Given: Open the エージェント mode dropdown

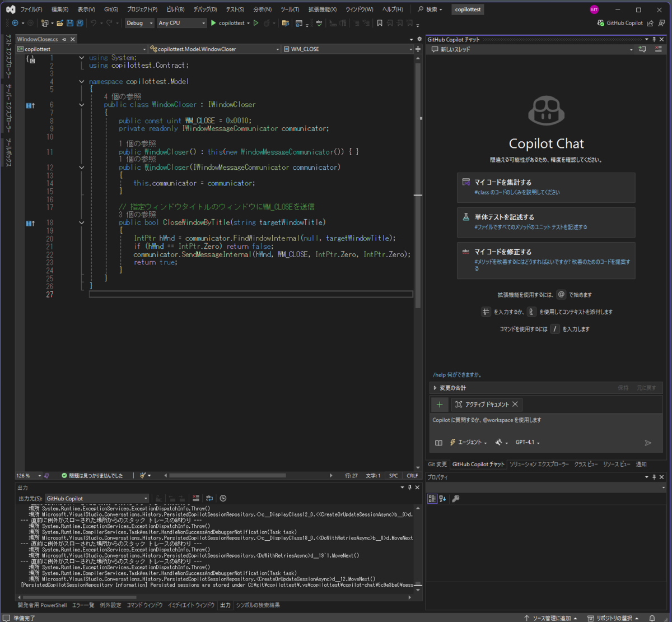Looking at the screenshot, I should (469, 442).
